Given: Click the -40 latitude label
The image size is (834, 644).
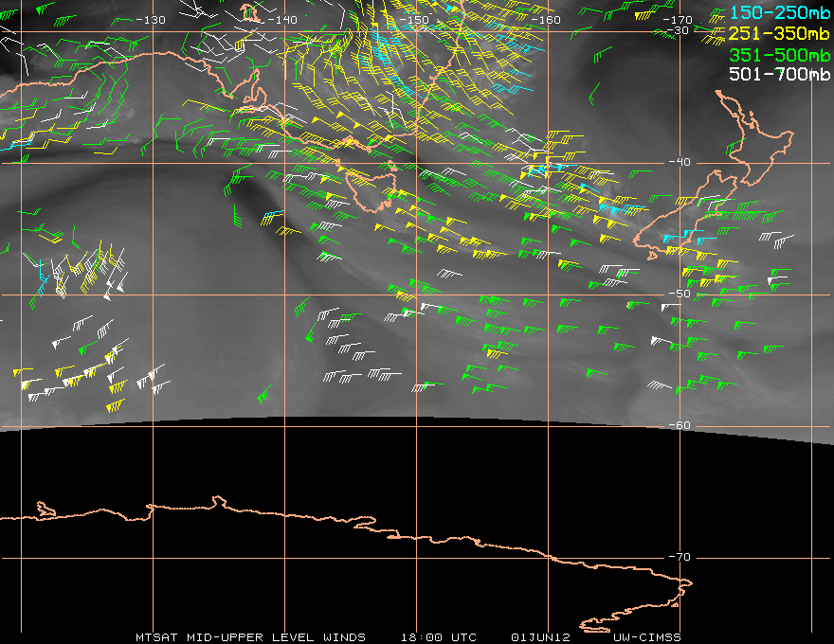Looking at the screenshot, I should [x=680, y=162].
